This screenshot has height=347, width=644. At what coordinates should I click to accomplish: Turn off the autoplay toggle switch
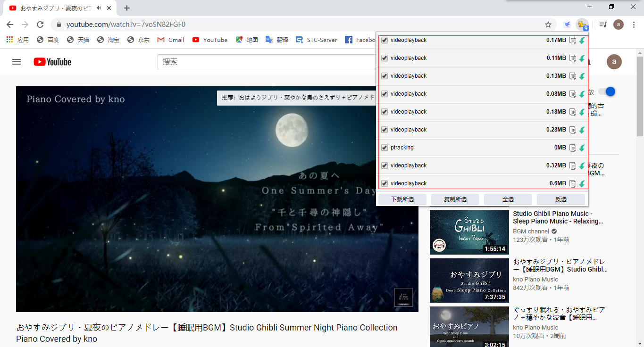tap(607, 92)
